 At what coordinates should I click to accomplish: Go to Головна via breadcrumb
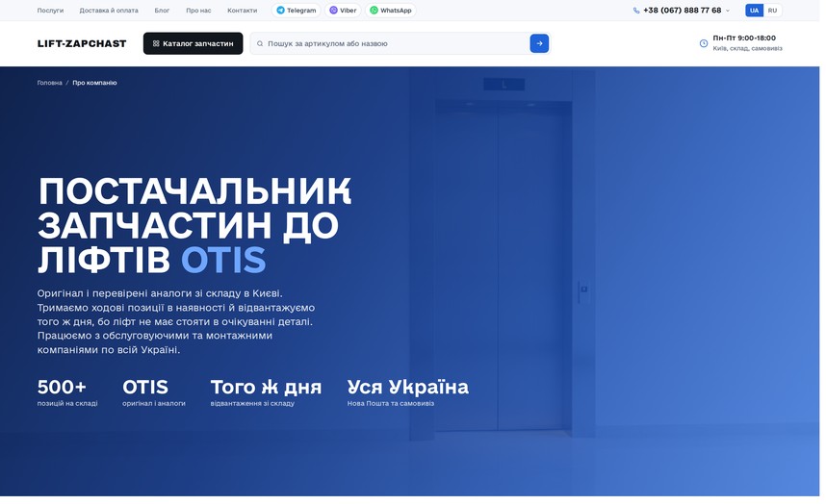pos(49,83)
